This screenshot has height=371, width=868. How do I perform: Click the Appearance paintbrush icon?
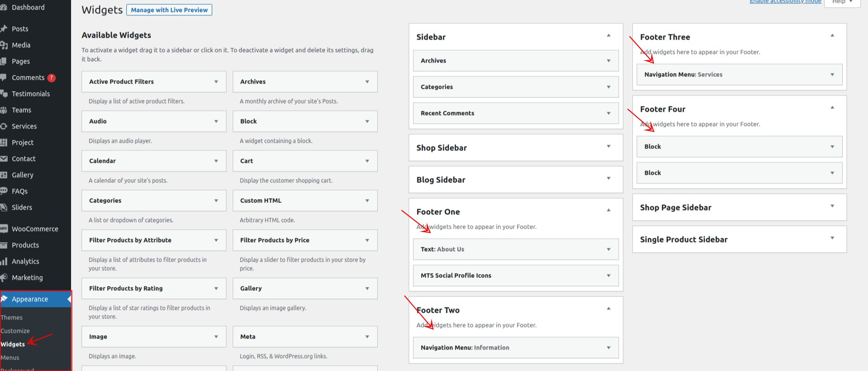4,299
